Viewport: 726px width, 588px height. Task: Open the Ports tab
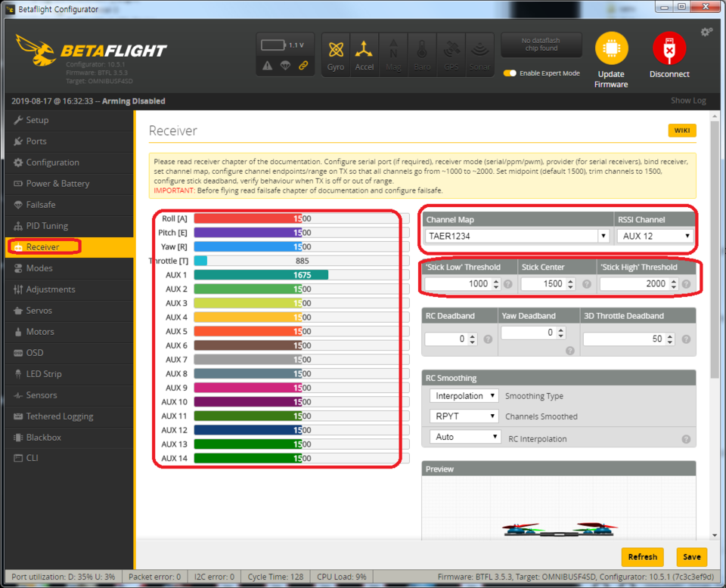(x=70, y=141)
